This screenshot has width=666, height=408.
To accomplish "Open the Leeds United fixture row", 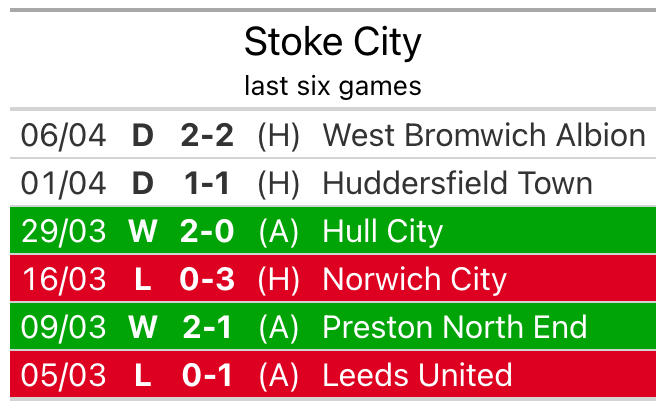I will tap(333, 374).
